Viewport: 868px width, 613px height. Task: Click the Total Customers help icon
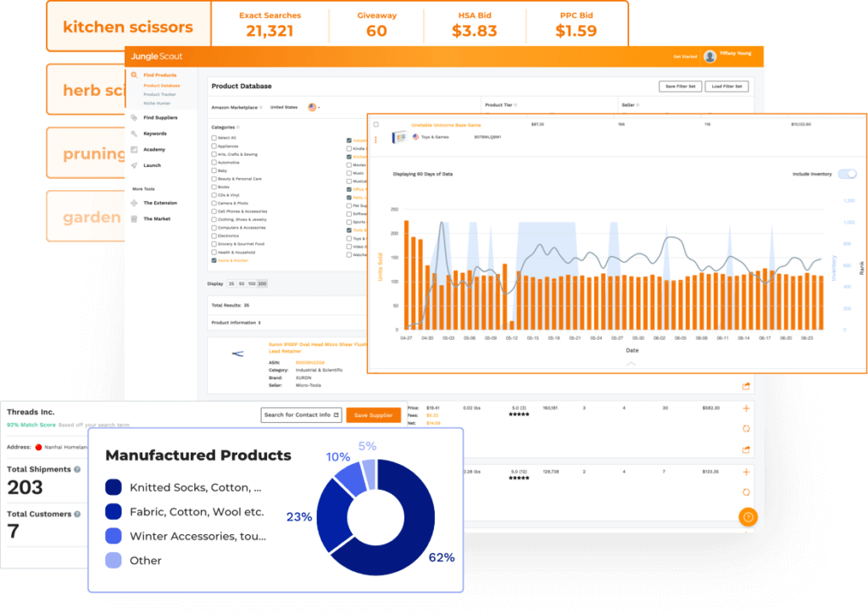click(x=77, y=515)
